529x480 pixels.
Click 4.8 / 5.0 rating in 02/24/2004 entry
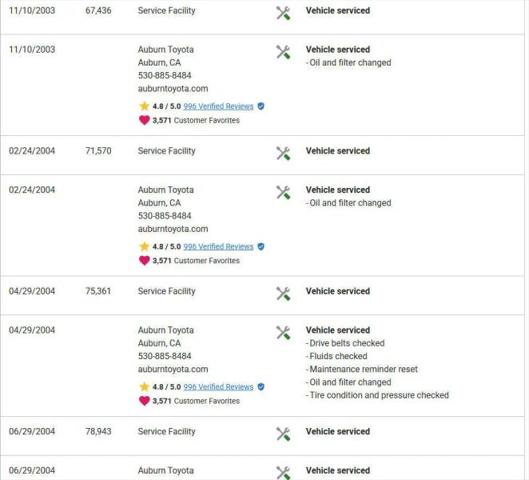pos(167,247)
